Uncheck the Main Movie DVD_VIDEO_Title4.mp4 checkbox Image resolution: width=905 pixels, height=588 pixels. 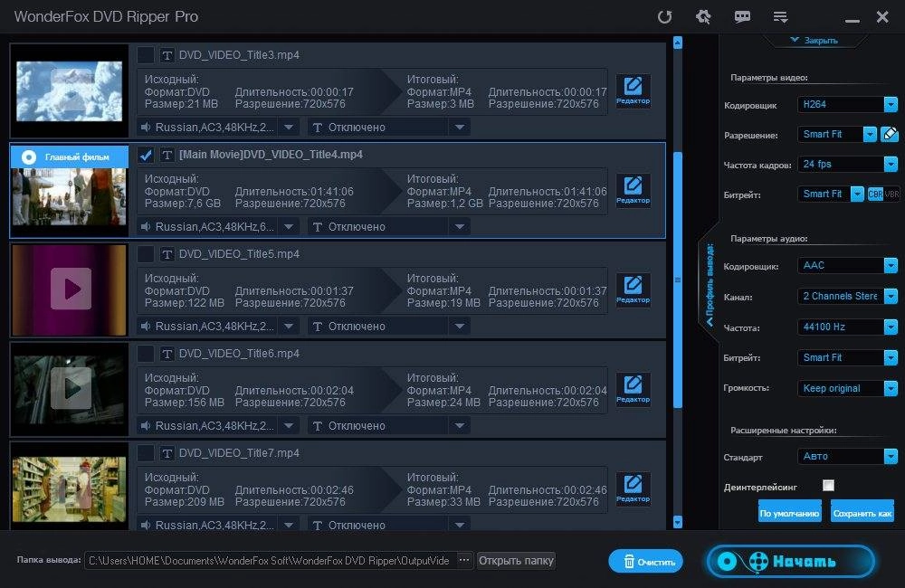[146, 155]
